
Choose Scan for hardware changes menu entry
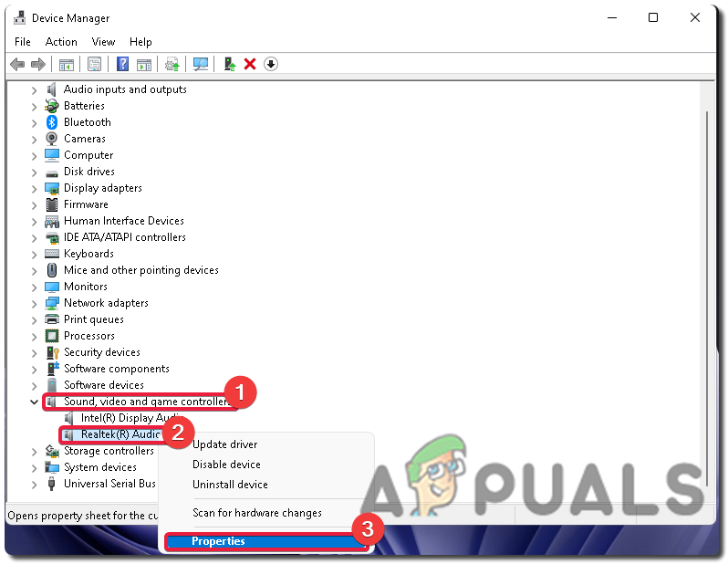[x=257, y=512]
